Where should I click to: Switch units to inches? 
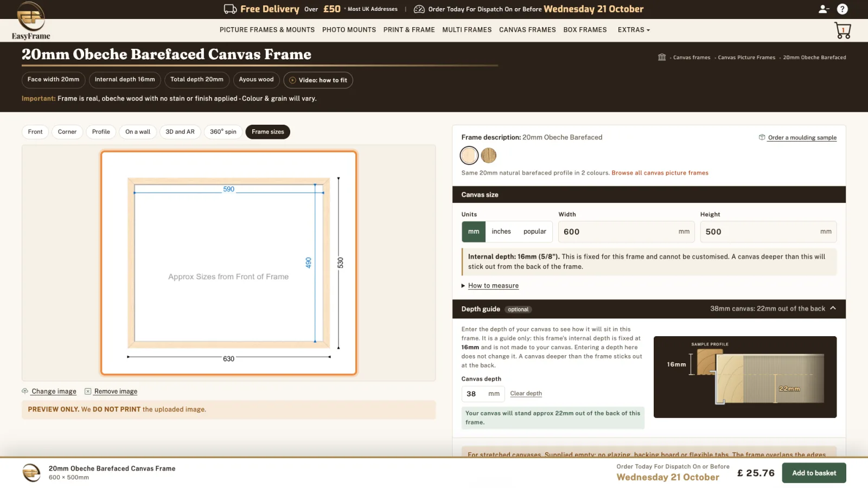pos(501,232)
